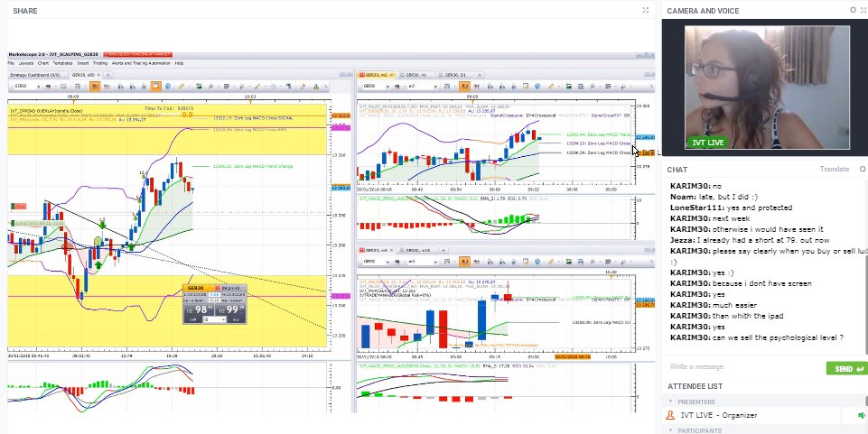Toggle orange candlestick button in m2 toolbar

[464, 87]
